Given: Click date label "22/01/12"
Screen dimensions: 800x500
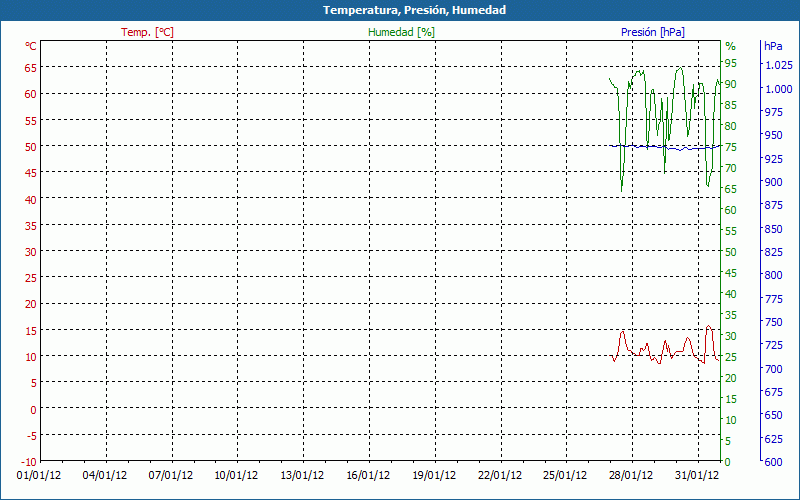Looking at the screenshot, I should [499, 476].
